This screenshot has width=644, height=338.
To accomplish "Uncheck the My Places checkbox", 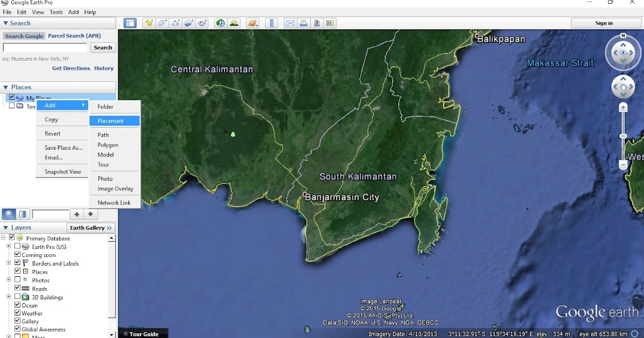I will point(12,98).
